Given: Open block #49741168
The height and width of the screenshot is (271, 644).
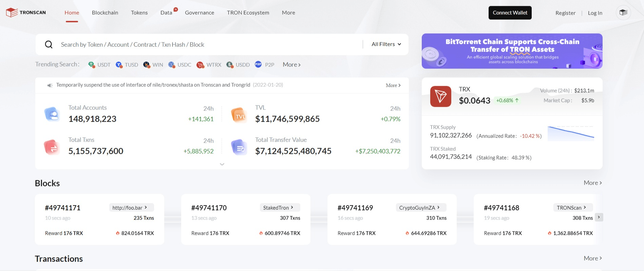Looking at the screenshot, I should pyautogui.click(x=501, y=208).
